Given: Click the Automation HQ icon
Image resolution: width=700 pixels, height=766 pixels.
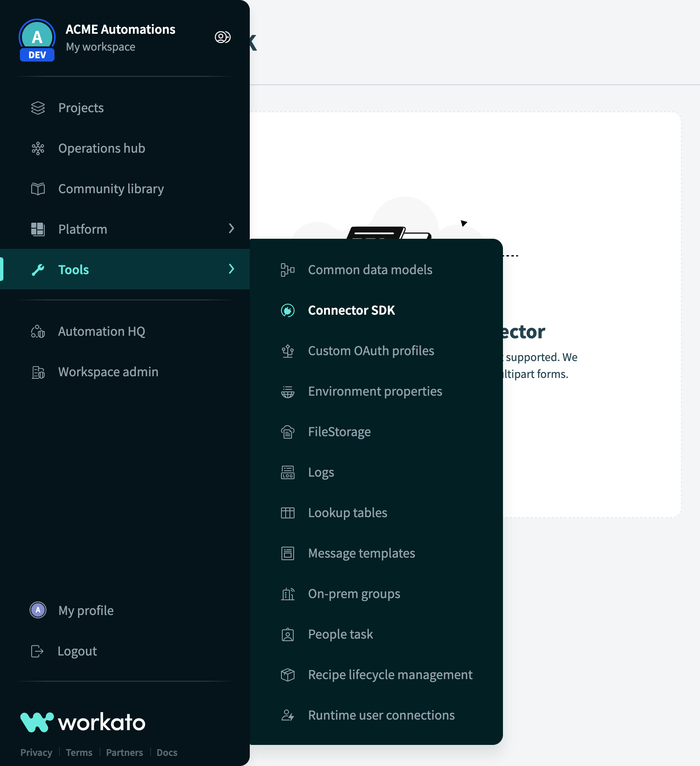Looking at the screenshot, I should (x=38, y=332).
